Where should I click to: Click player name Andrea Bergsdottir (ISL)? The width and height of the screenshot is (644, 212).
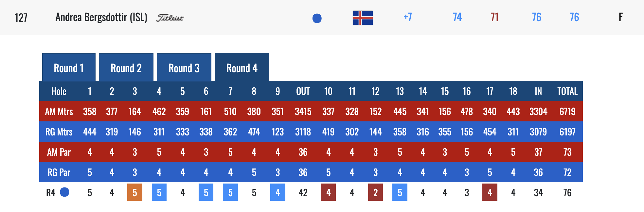[101, 17]
